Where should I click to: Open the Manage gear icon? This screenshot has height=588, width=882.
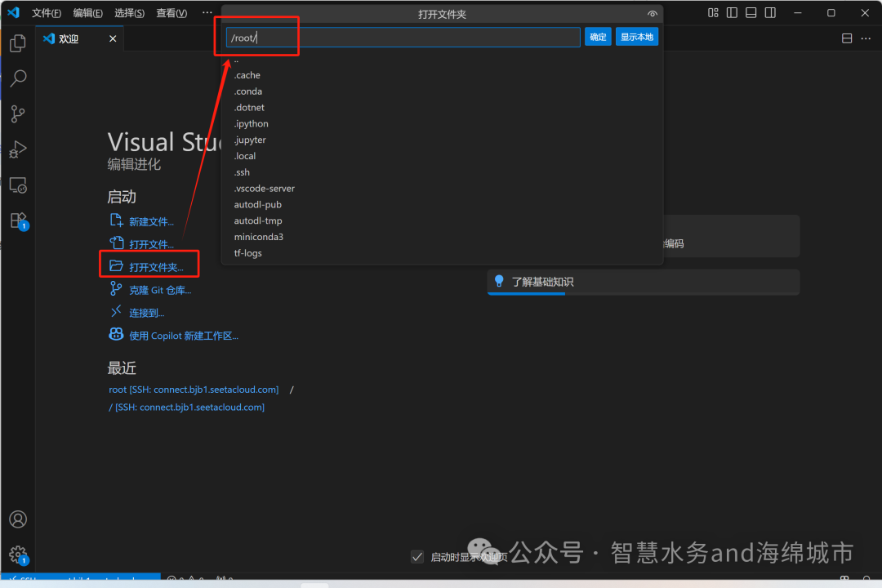click(18, 555)
